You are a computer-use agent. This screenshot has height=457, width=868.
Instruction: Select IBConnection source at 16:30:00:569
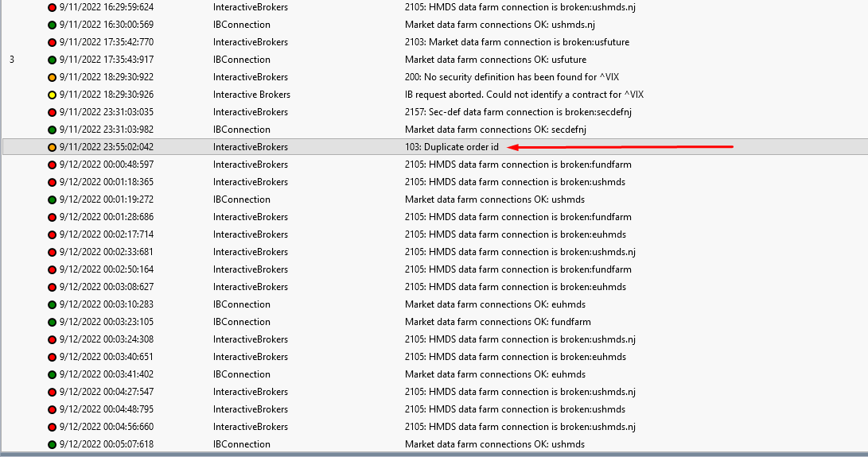point(242,25)
